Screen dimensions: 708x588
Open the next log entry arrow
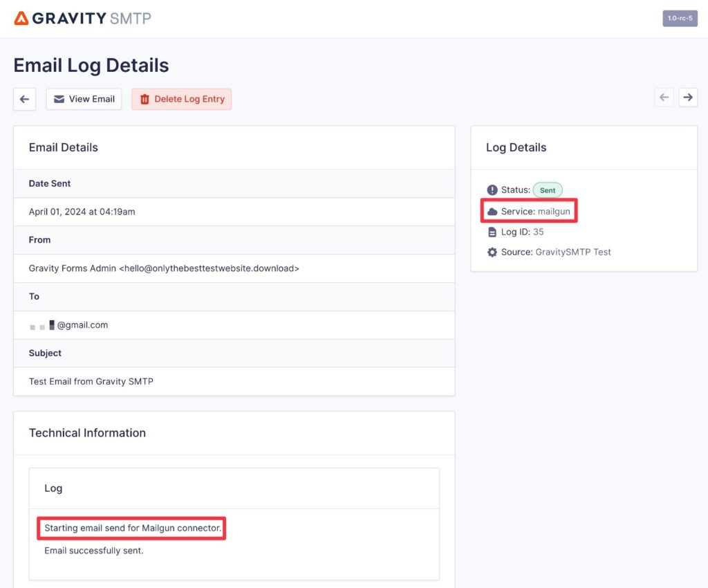tap(688, 97)
